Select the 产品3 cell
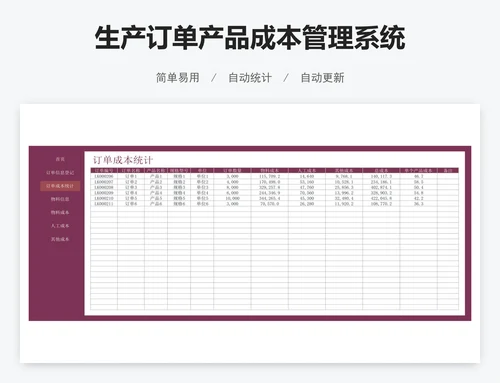The height and width of the screenshot is (383, 500). [156, 187]
